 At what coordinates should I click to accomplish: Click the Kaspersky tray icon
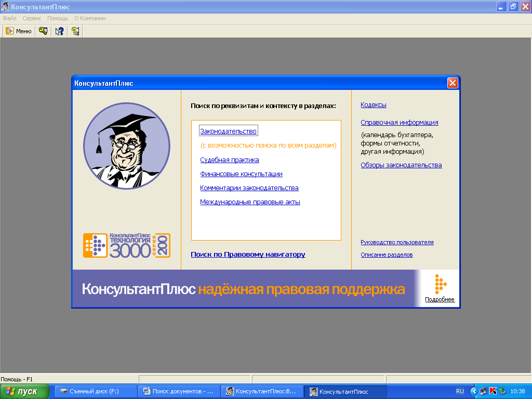[x=493, y=392]
